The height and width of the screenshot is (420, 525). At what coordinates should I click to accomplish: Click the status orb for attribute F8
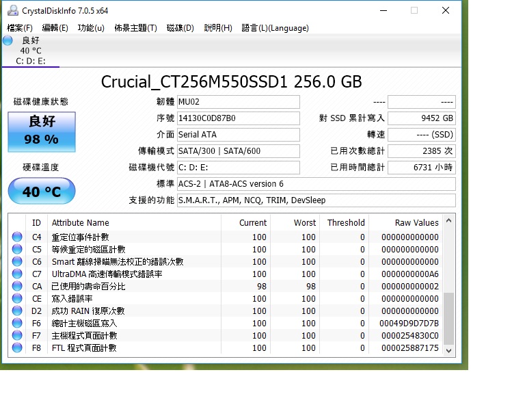pos(17,347)
